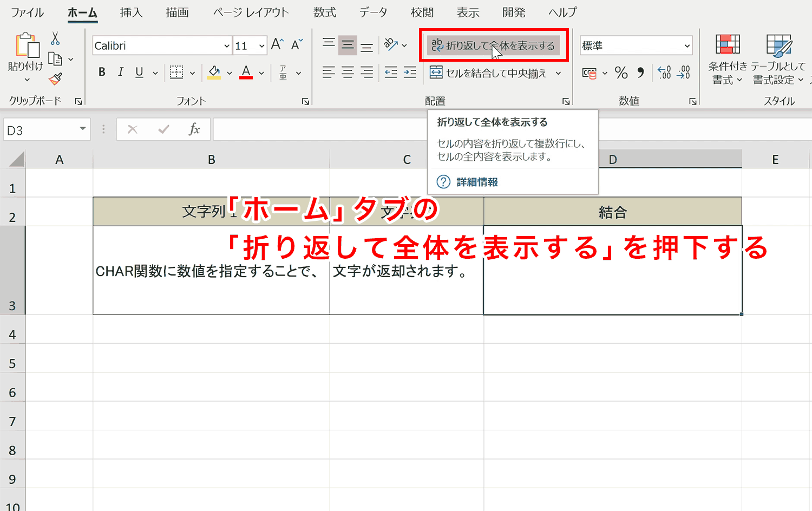Align text to the vertical middle
Screen dimensions: 812x511
(348, 45)
